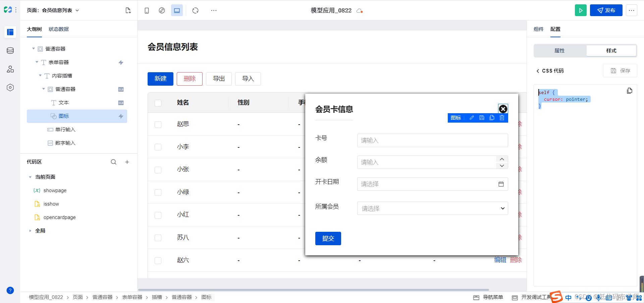Screen dimensions: 644x303
Task: Open the page selector dropdown 会员信息列表
Action: pyautogui.click(x=53, y=10)
